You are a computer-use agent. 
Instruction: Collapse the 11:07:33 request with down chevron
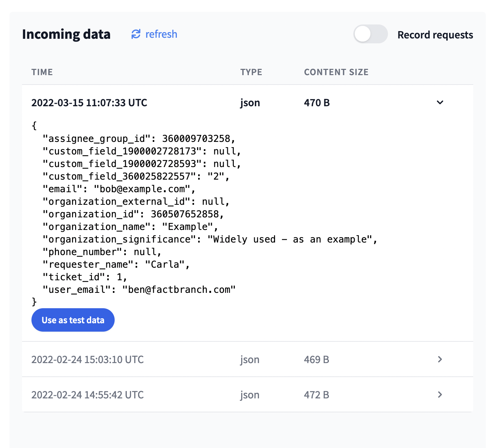click(440, 102)
